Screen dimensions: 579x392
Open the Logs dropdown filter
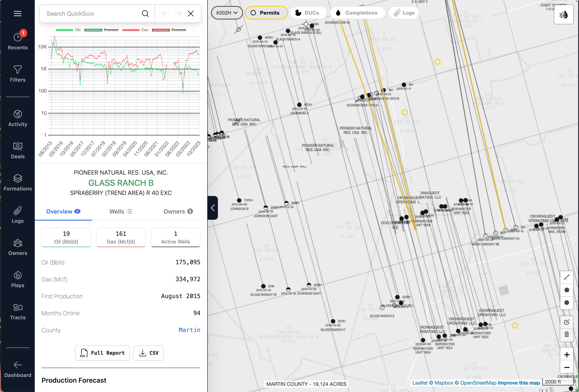pos(403,12)
